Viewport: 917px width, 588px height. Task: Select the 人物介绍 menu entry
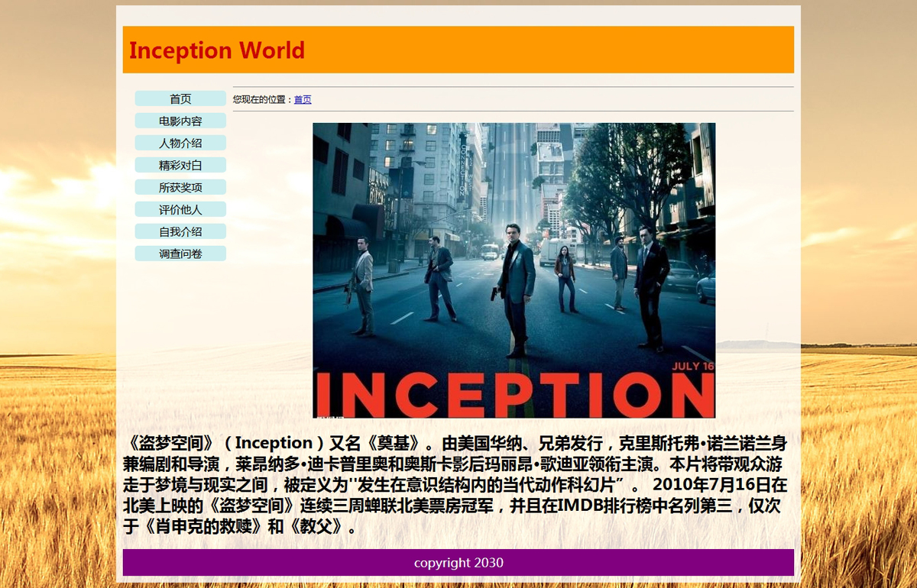pyautogui.click(x=180, y=143)
